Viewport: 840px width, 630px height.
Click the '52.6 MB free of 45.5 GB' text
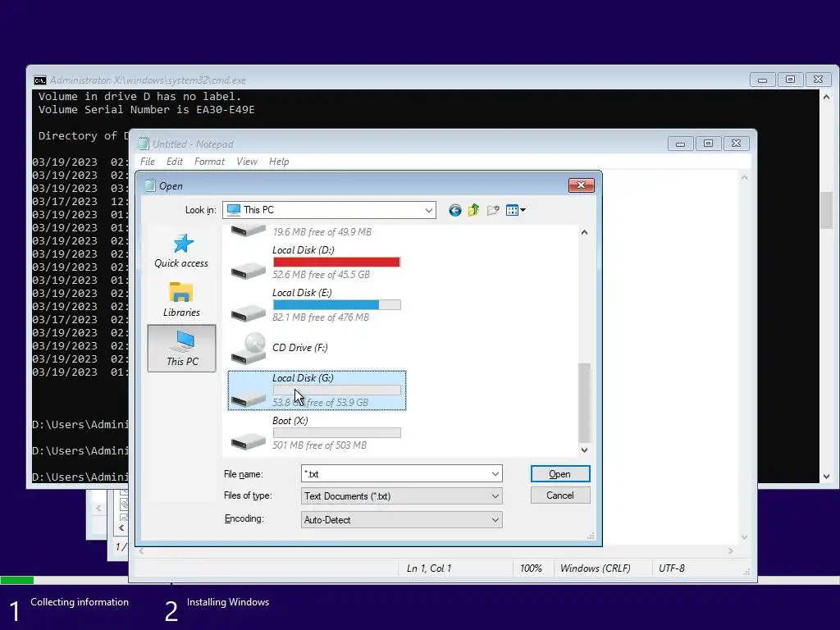click(321, 274)
